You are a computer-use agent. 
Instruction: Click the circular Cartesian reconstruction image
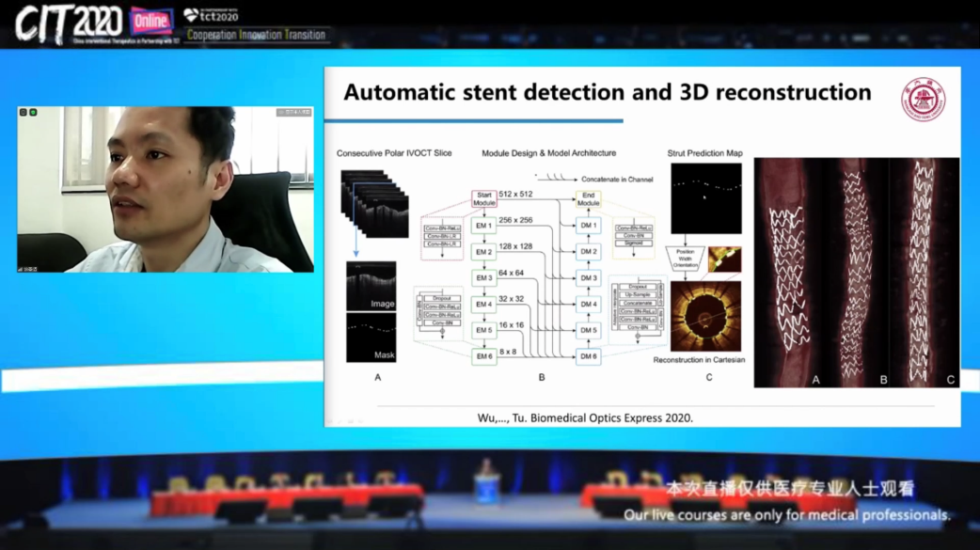click(x=705, y=317)
